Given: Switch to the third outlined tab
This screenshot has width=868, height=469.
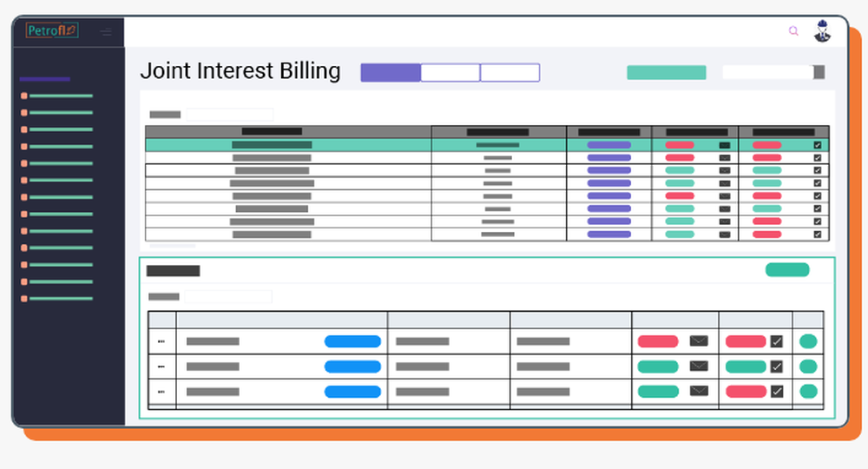Looking at the screenshot, I should 510,72.
